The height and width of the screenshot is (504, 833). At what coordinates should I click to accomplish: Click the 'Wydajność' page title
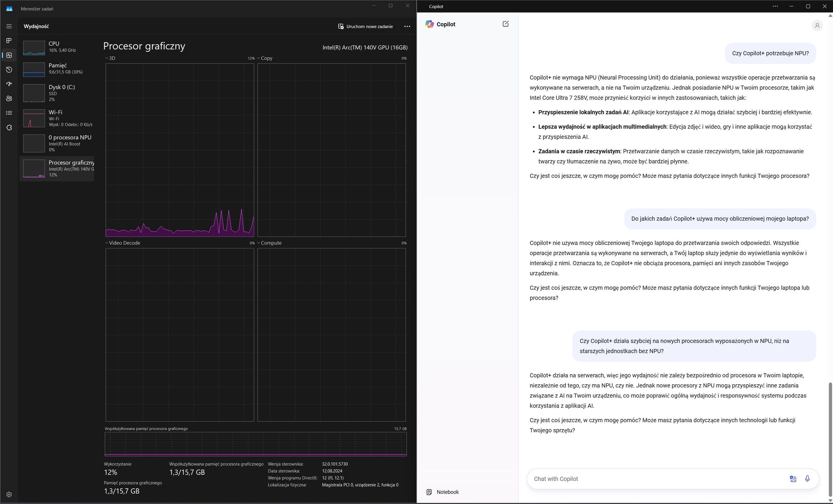point(36,26)
